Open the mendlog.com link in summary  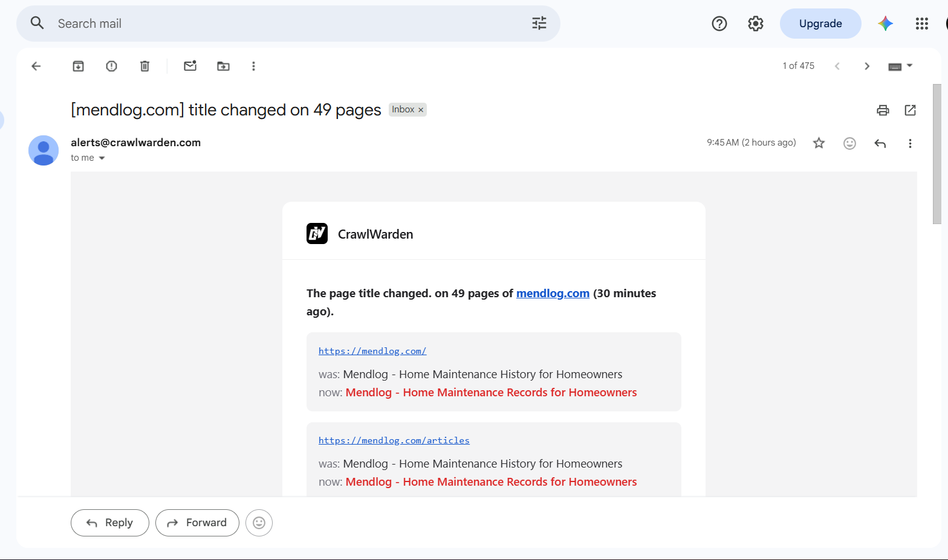point(553,293)
